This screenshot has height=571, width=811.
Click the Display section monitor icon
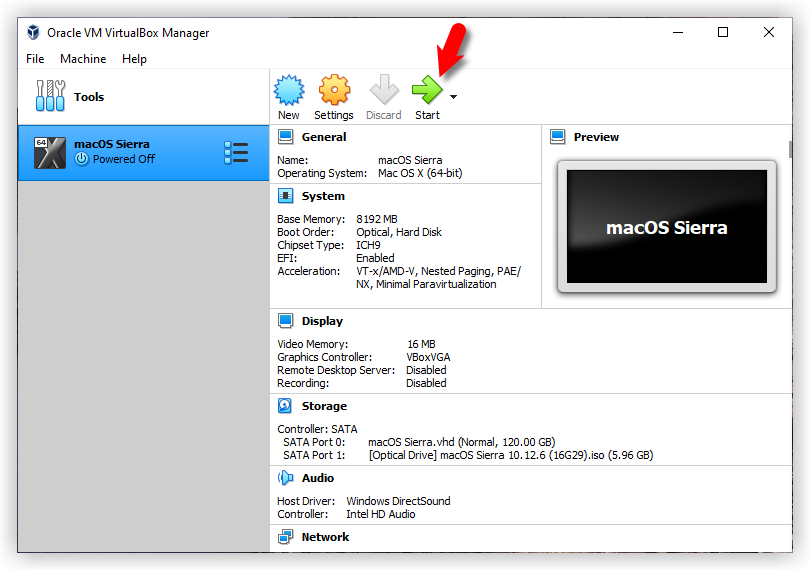(286, 321)
